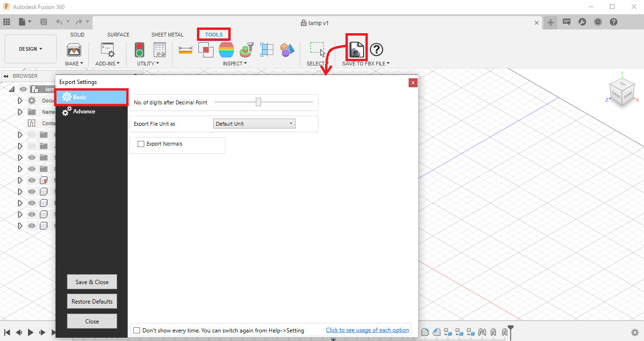Screen dimensions: 644x341
Task: Toggle Export Normals checkbox
Action: click(x=141, y=144)
